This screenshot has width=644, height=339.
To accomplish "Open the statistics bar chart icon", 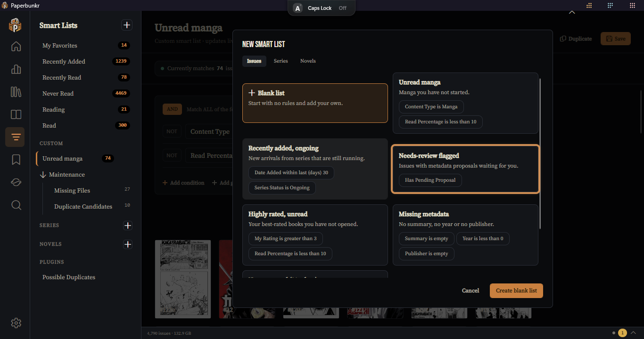I will [x=16, y=69].
